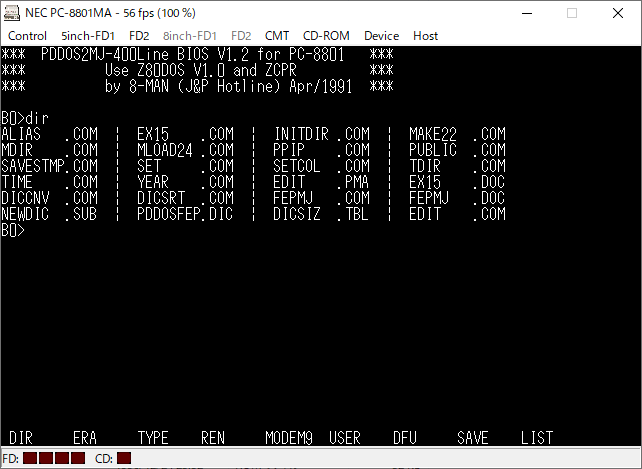Click the PDDOSFEP.DIC file entry

pyautogui.click(x=185, y=214)
